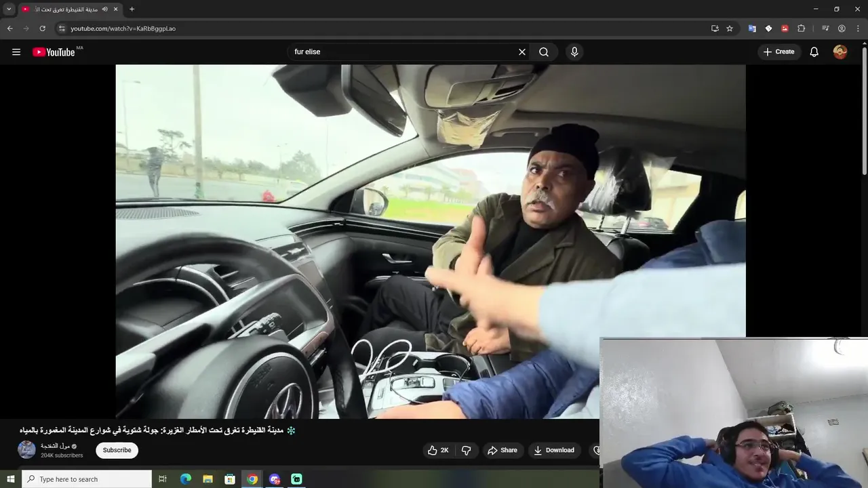Screen dimensions: 868x488
Task: Click the 'Type here to search' box
Action: click(x=87, y=479)
